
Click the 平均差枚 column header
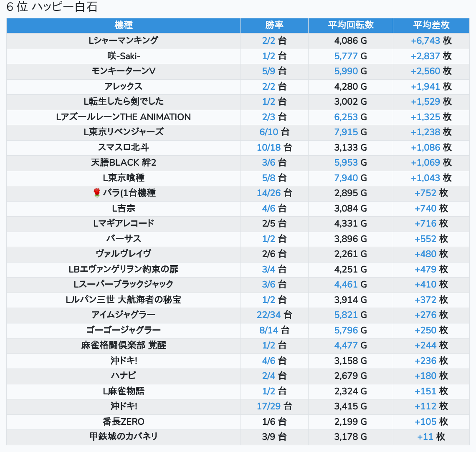(431, 25)
